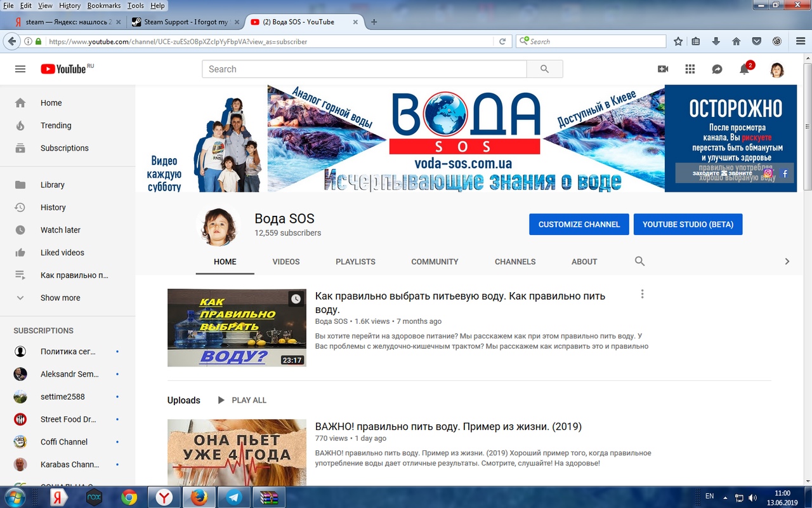This screenshot has width=812, height=508.
Task: Focus the YouTube search field
Action: [364, 69]
